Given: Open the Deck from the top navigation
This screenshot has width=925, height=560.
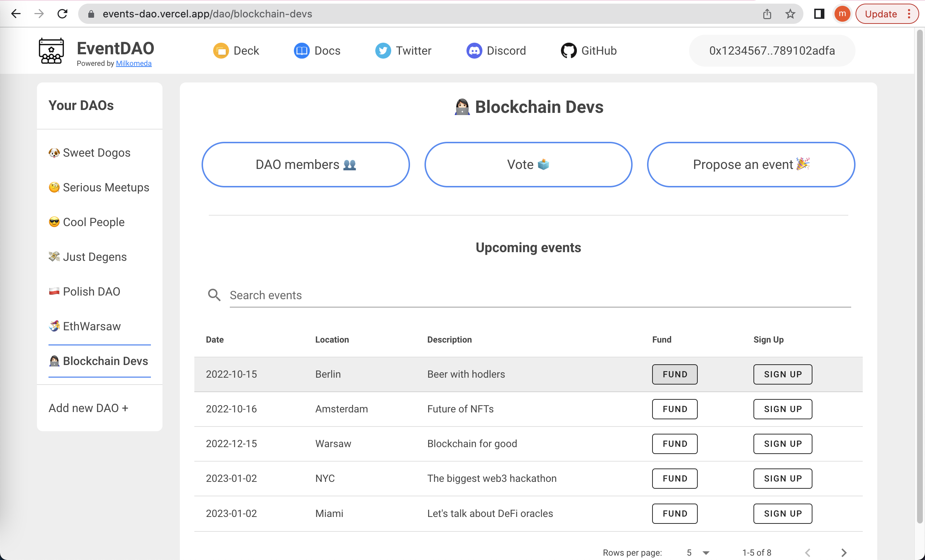Looking at the screenshot, I should point(237,51).
